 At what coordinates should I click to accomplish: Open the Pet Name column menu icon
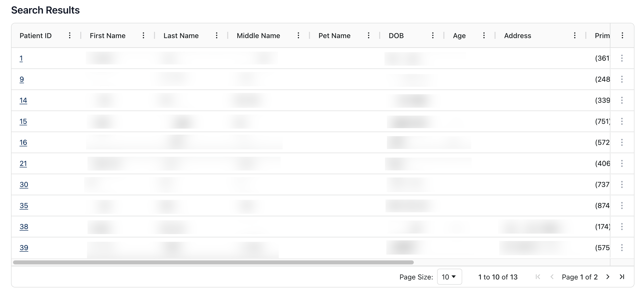point(369,36)
